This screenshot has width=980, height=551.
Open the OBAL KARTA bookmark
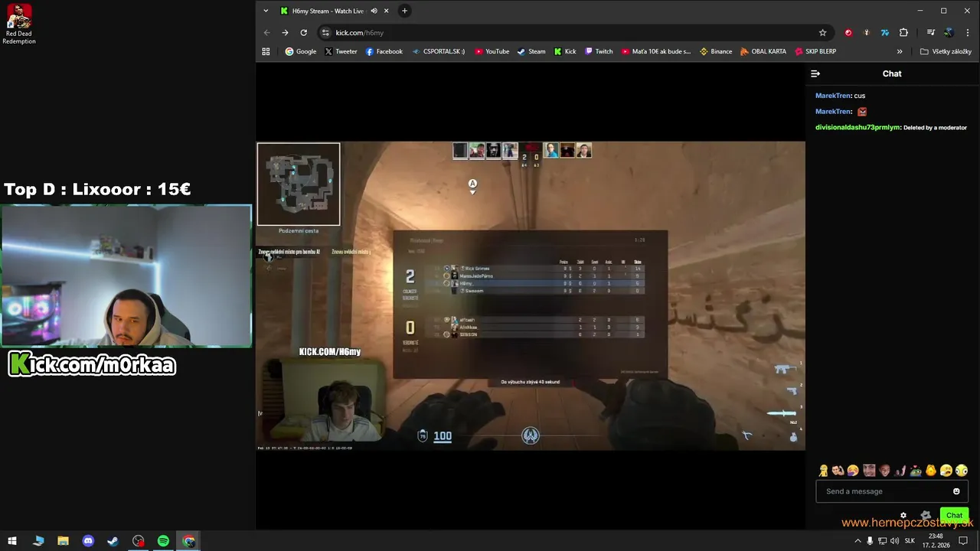[763, 51]
